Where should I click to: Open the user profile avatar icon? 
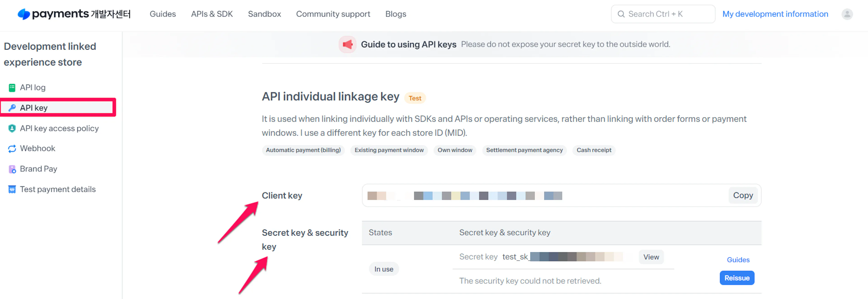847,14
